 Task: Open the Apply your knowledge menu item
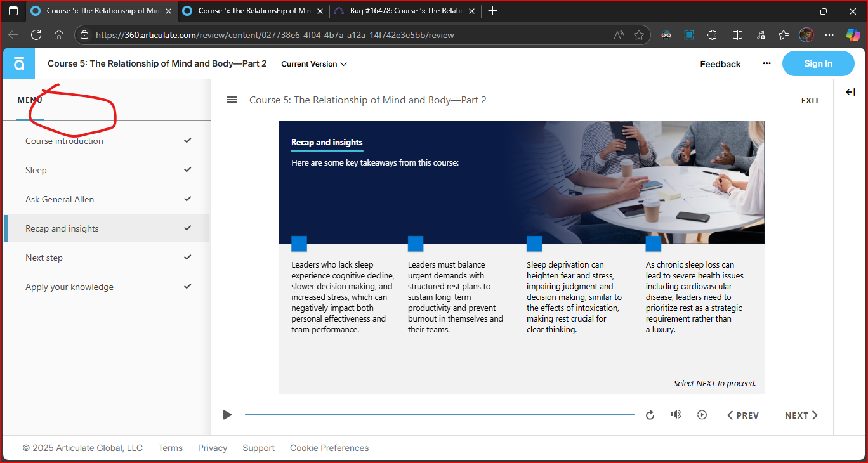(106, 287)
